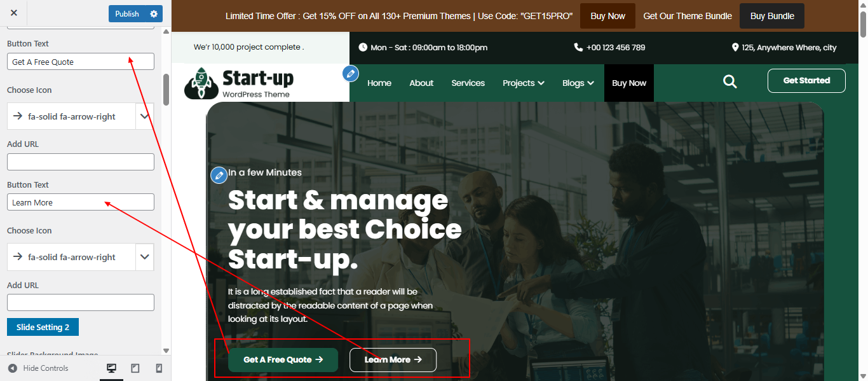Click the pencil edit icon beside the logo

click(x=350, y=74)
